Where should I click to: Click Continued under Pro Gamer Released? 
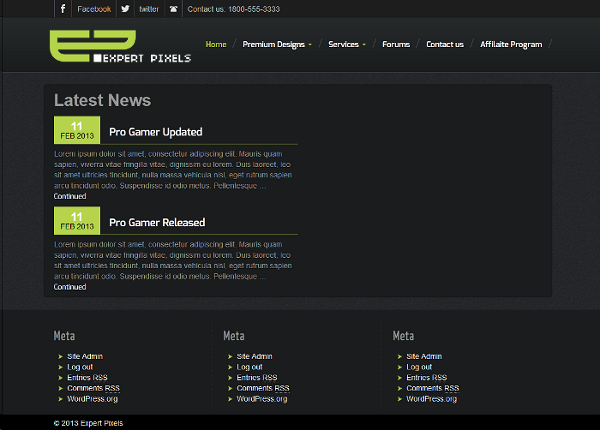70,287
